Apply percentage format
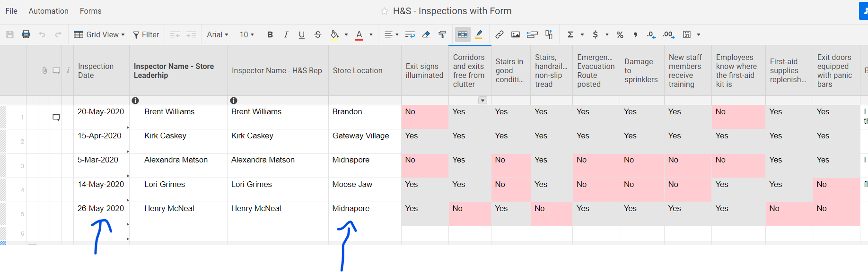Image resolution: width=868 pixels, height=272 pixels. click(x=620, y=34)
